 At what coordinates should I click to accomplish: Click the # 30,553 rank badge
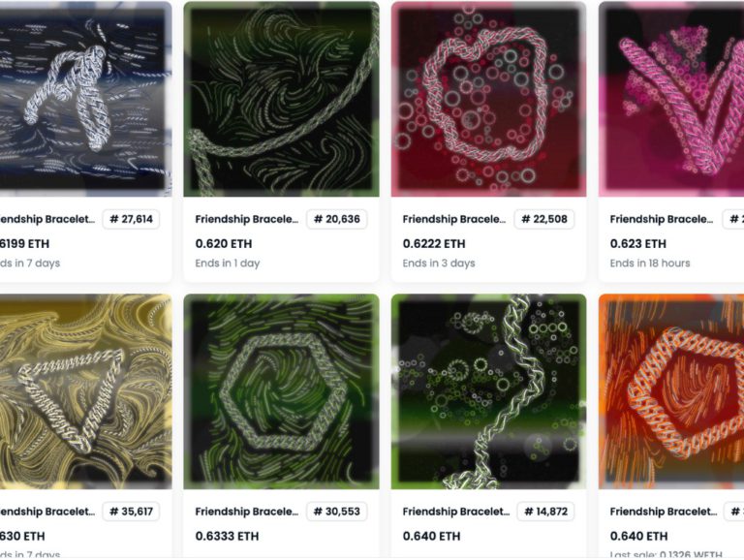click(x=337, y=512)
